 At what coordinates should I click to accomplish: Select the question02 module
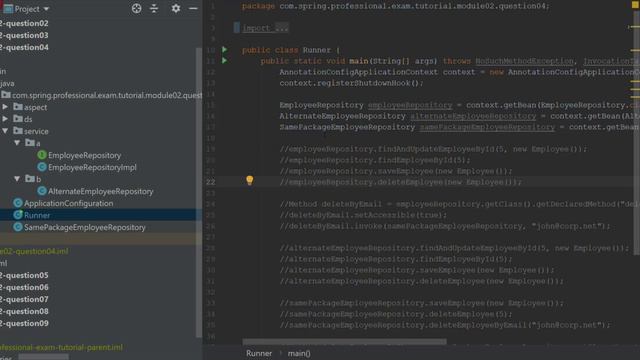24,23
